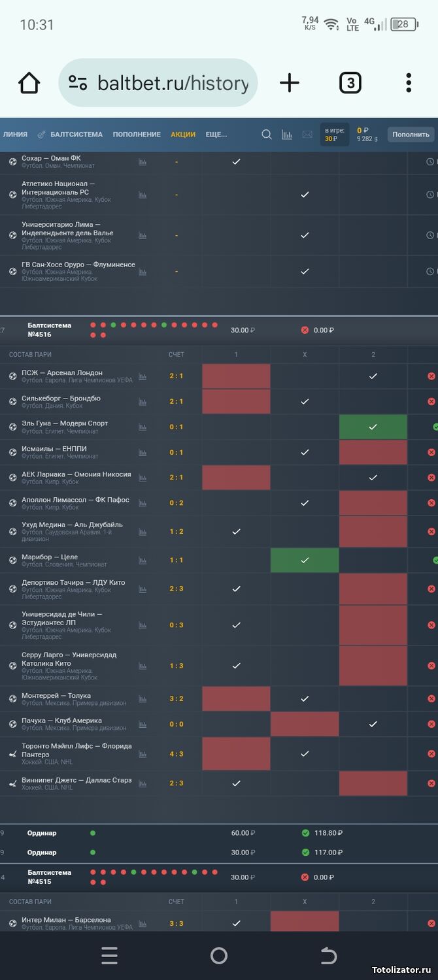Open stats icon for Аполлон Лимассол — ФК Пафос

point(143,503)
